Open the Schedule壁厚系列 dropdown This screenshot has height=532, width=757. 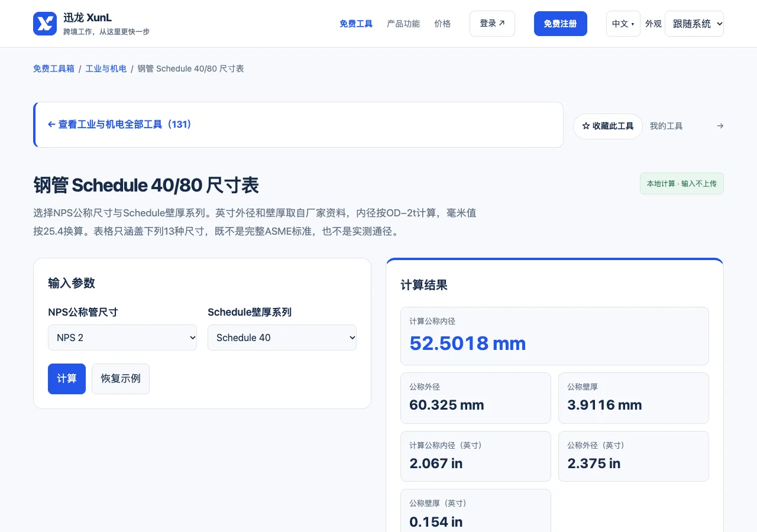[x=282, y=338]
